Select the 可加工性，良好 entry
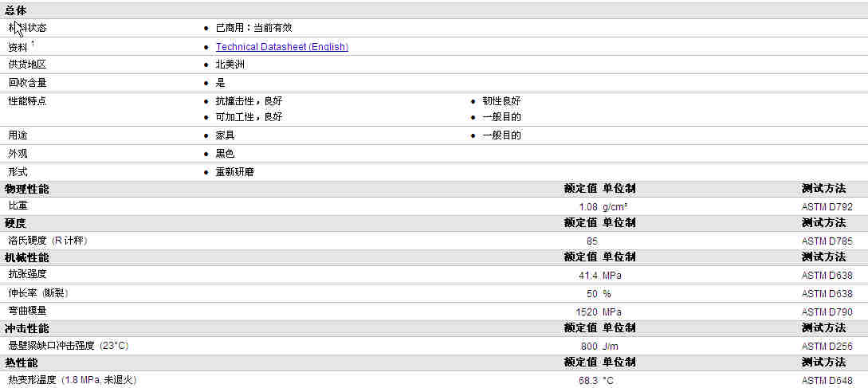Screen dimensions: 868x388 pyautogui.click(x=249, y=117)
